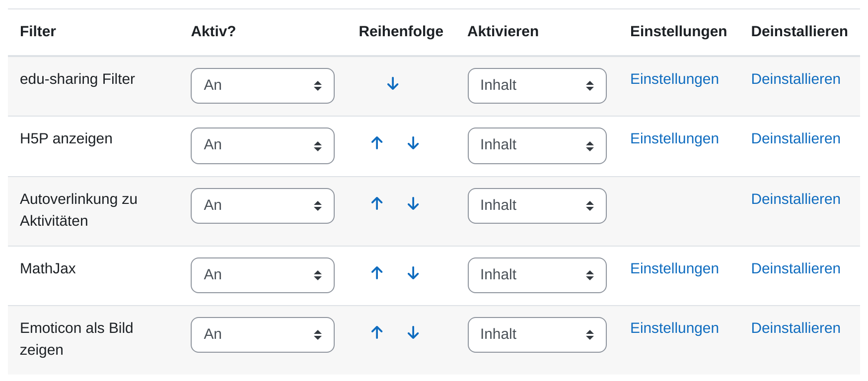This screenshot has width=868, height=381.
Task: Move MathJax filter down
Action: click(413, 273)
